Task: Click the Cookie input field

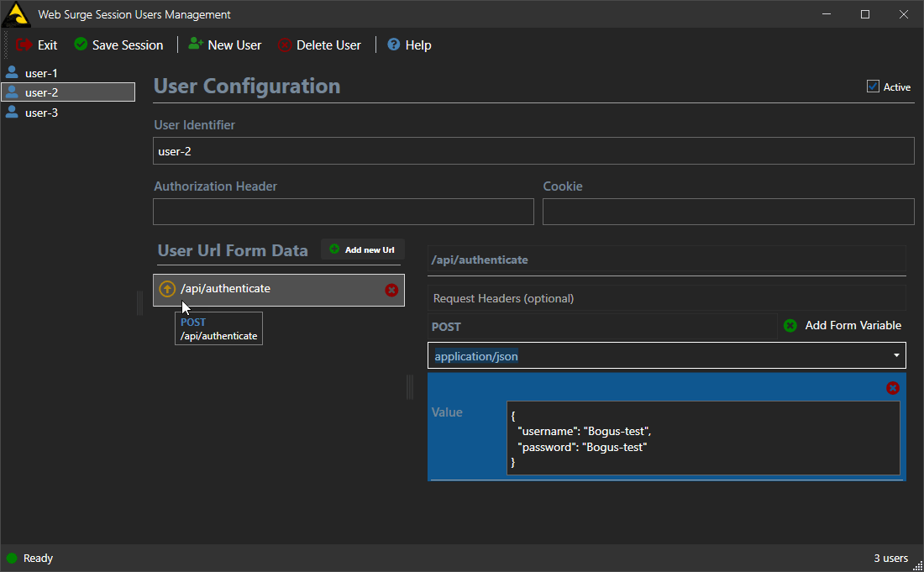Action: pos(727,211)
